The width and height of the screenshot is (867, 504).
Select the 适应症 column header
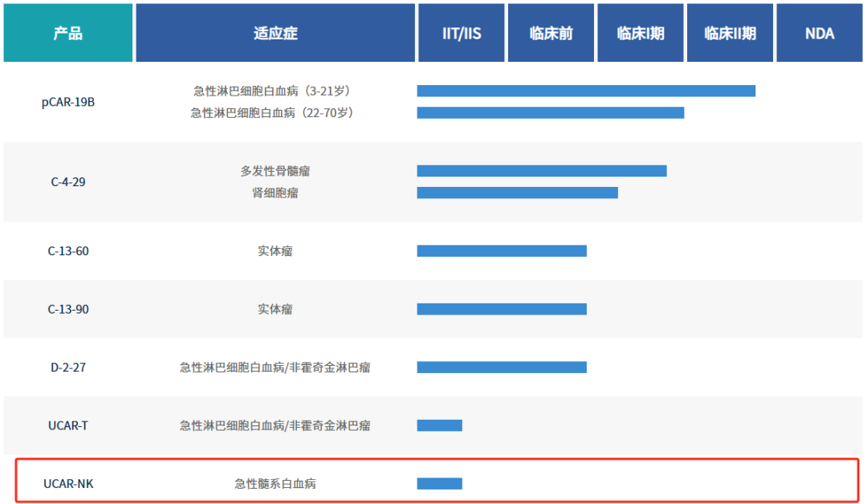(x=275, y=33)
